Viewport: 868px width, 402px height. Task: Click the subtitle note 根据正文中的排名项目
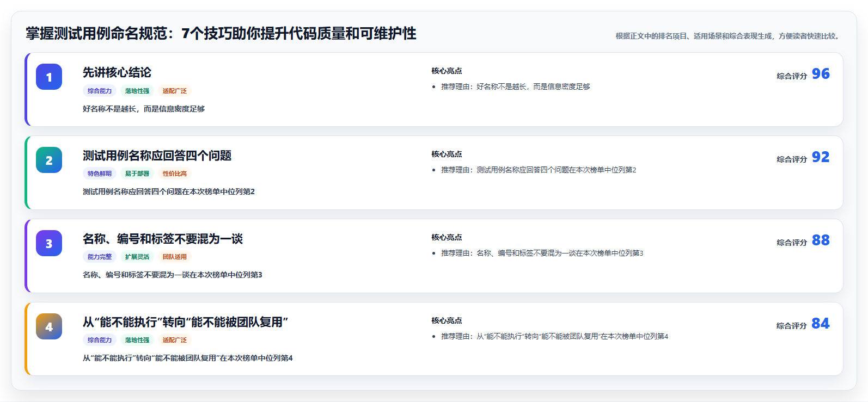click(729, 36)
